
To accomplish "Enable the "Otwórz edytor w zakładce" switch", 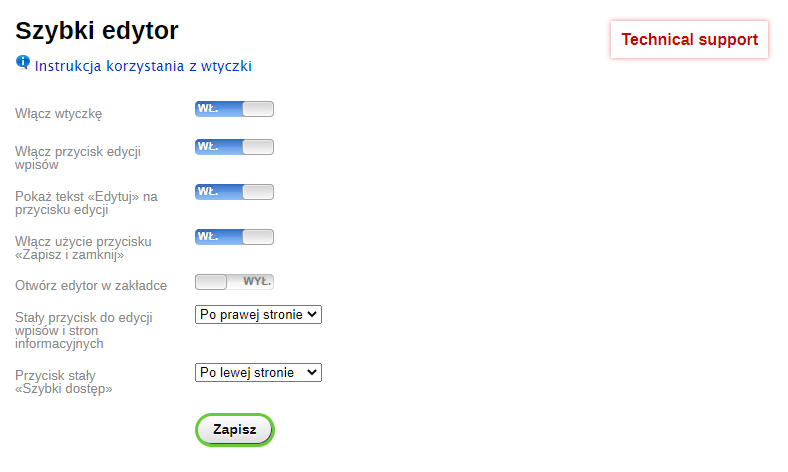I will 234,282.
